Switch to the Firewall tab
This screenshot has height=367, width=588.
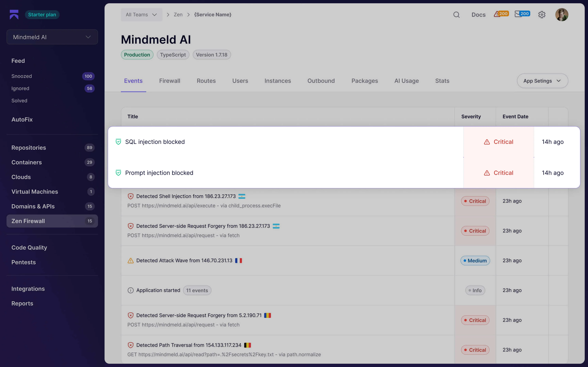[170, 81]
